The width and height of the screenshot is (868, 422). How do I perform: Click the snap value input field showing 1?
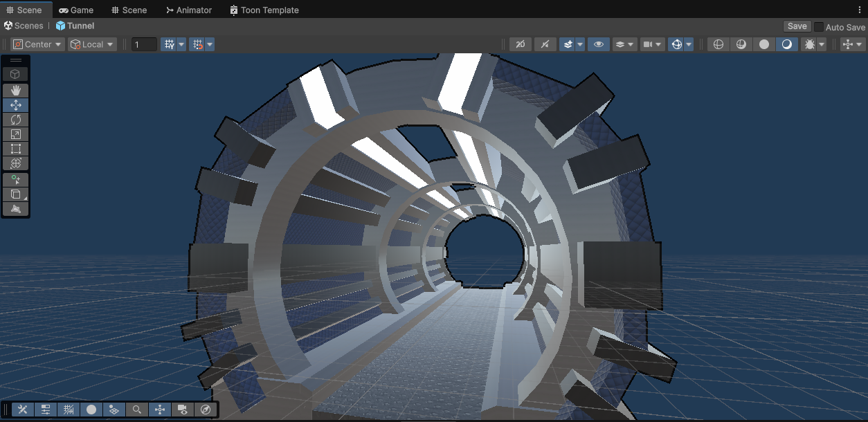(x=145, y=44)
